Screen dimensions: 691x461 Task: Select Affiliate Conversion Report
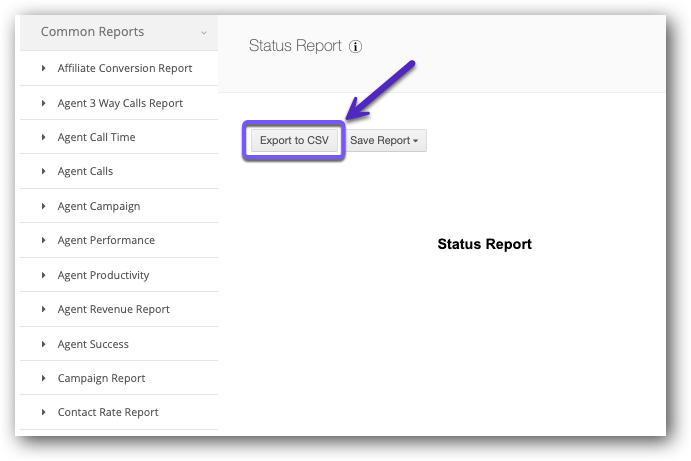(125, 68)
